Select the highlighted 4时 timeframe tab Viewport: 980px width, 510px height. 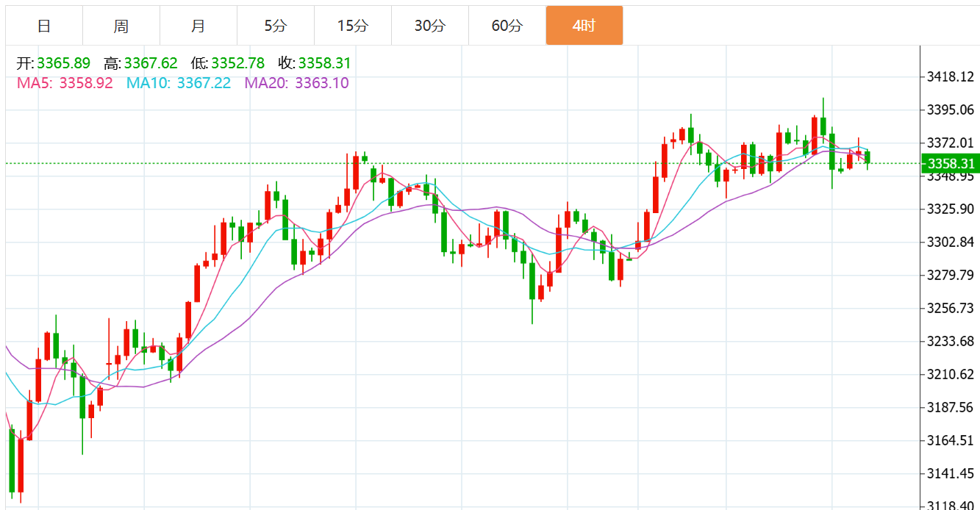click(x=584, y=26)
